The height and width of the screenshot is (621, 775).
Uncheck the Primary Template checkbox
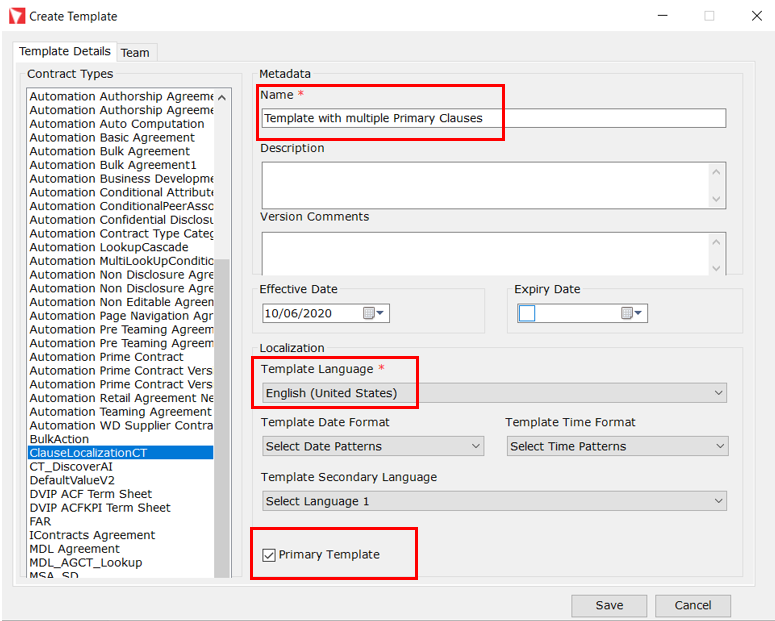[x=269, y=555]
